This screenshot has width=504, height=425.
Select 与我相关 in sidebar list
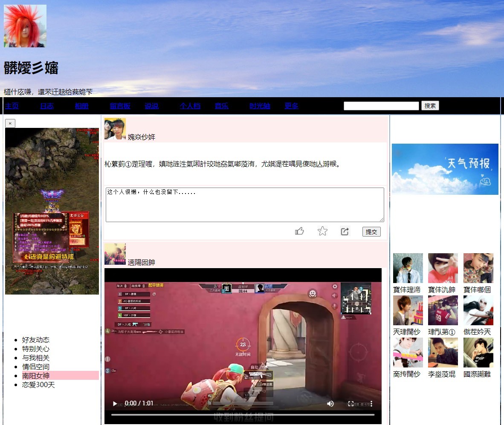coord(36,358)
